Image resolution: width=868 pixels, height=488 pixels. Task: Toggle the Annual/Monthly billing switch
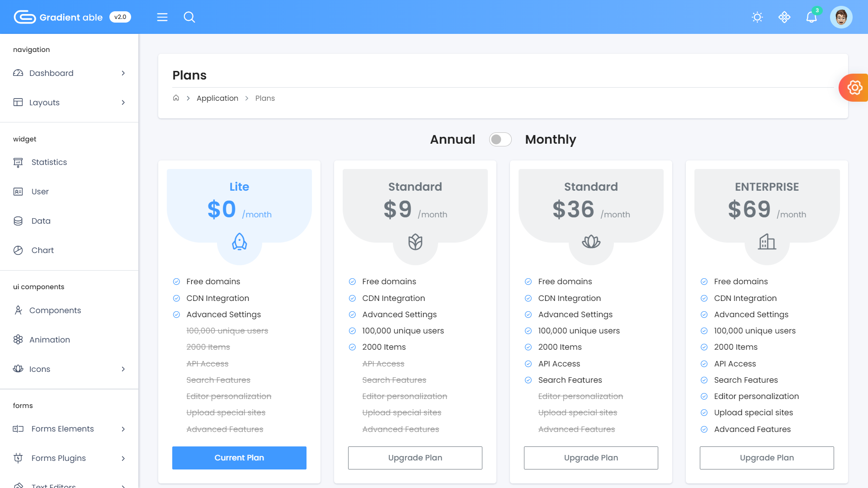pos(500,140)
